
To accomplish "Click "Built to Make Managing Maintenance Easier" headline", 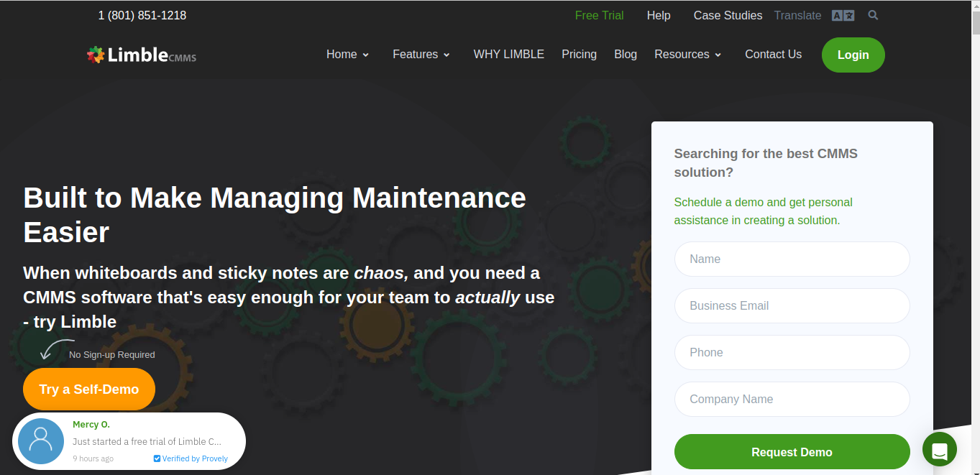I will 275,215.
